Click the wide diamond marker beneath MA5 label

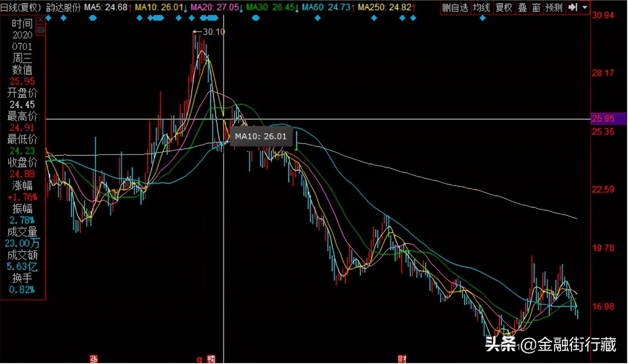point(93,18)
